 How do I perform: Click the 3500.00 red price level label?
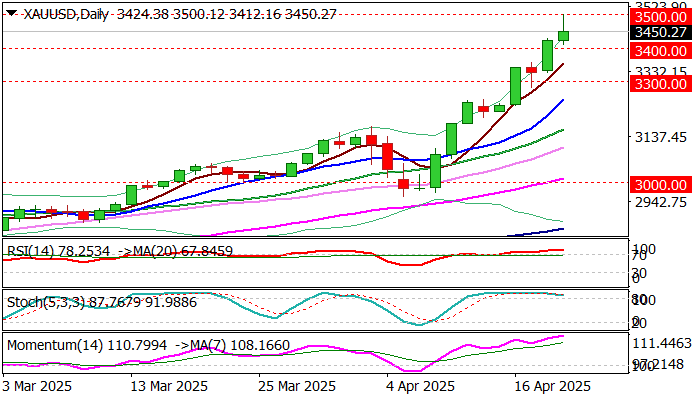coord(660,17)
